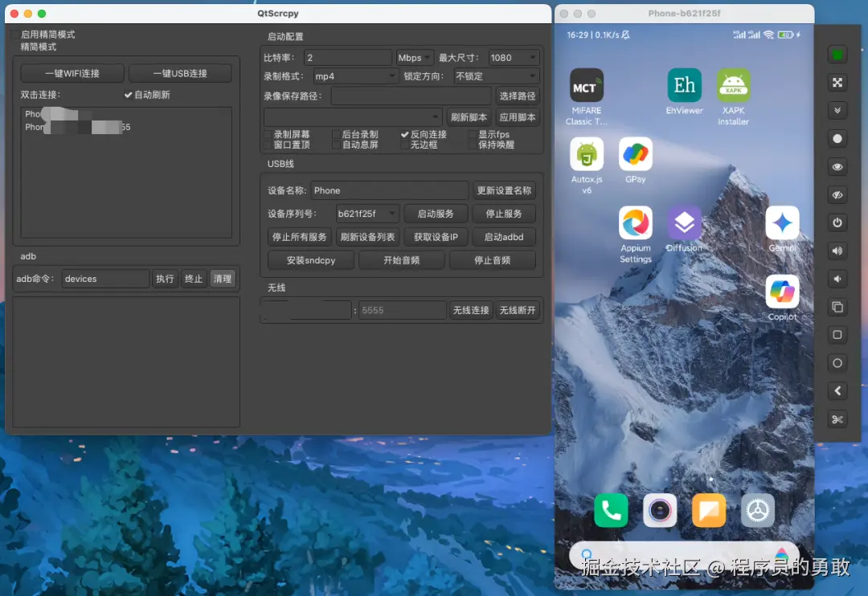
Task: Click the square menu key icon
Action: click(x=837, y=335)
